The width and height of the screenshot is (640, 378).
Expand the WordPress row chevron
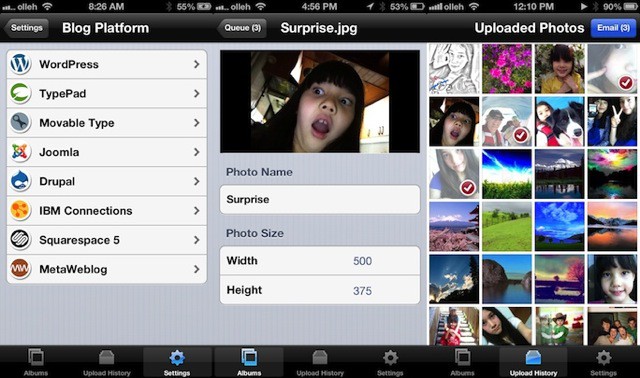click(x=197, y=64)
